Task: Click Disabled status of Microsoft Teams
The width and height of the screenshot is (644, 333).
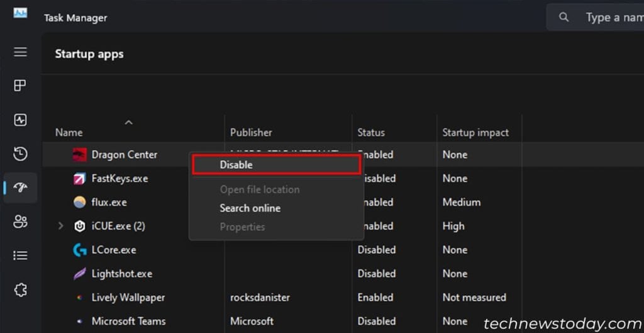Action: coord(377,321)
